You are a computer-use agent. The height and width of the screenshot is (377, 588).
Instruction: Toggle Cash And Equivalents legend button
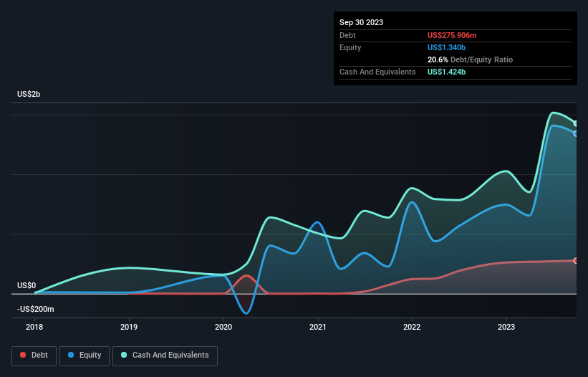165,355
